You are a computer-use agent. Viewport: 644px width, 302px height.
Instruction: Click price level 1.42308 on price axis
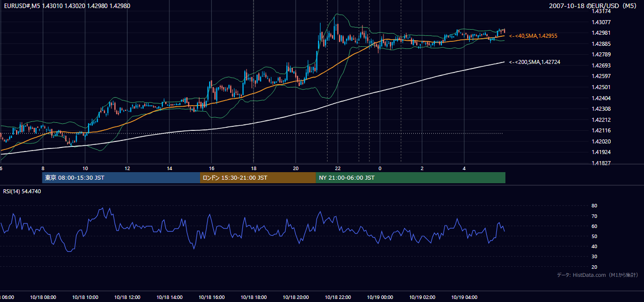pyautogui.click(x=601, y=109)
